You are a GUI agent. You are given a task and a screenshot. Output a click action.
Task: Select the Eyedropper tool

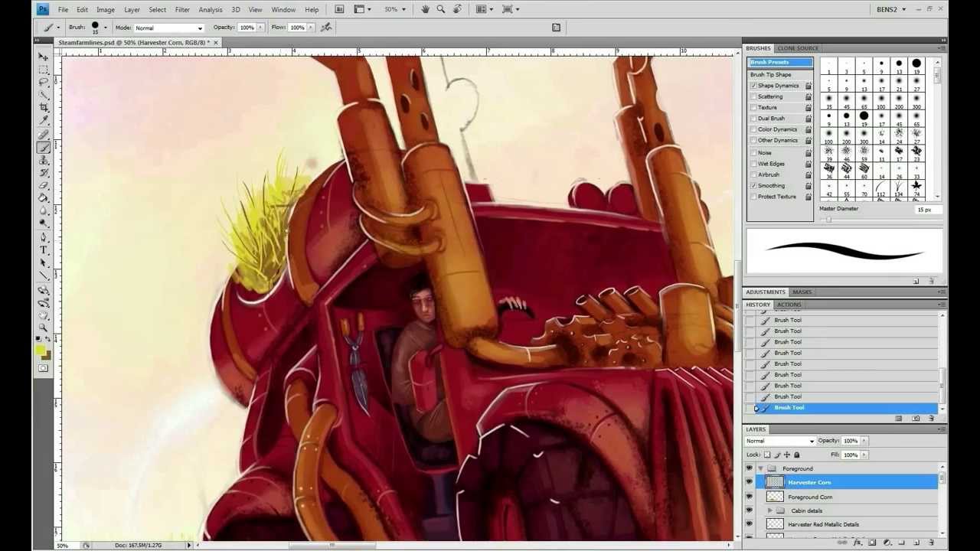44,120
